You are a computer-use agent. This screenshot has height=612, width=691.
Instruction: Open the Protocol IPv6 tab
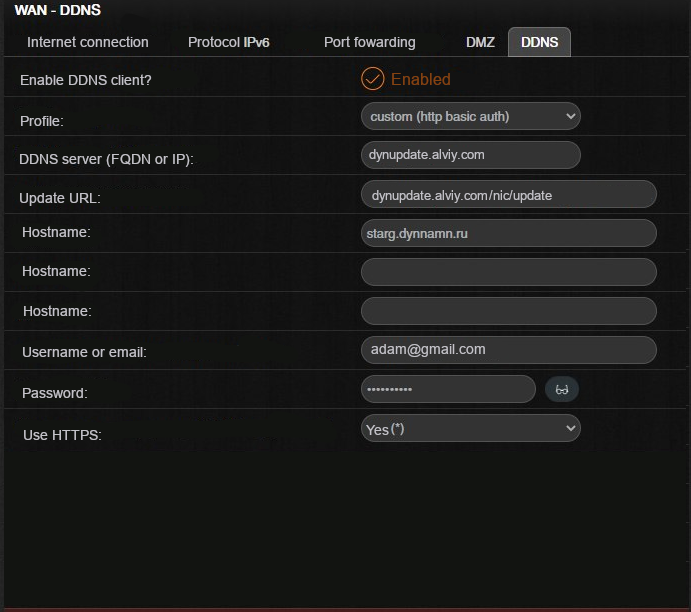pyautogui.click(x=229, y=42)
